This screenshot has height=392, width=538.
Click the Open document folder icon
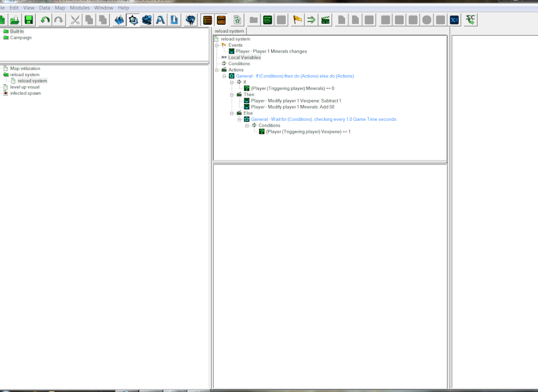pyautogui.click(x=15, y=20)
